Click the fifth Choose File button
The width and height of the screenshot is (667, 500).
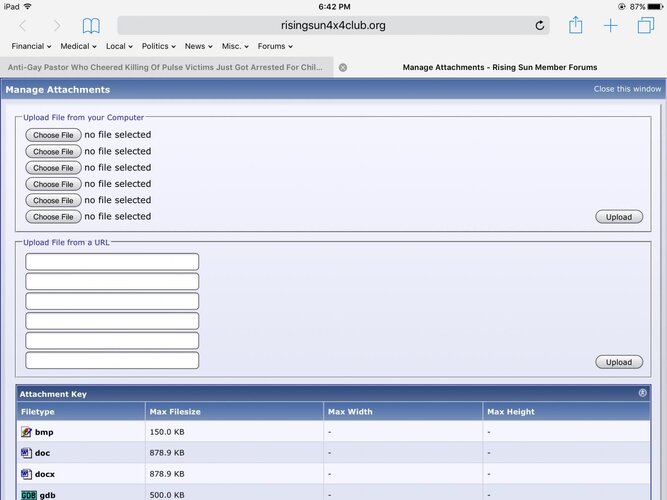[x=53, y=200]
